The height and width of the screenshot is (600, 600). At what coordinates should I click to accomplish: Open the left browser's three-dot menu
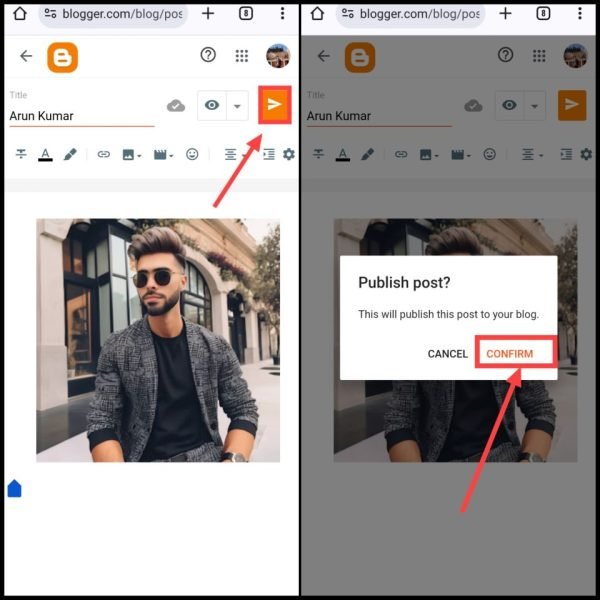282,13
